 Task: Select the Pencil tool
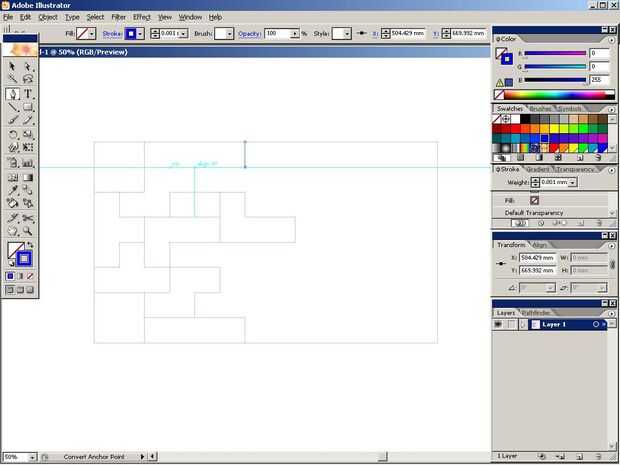[x=27, y=120]
